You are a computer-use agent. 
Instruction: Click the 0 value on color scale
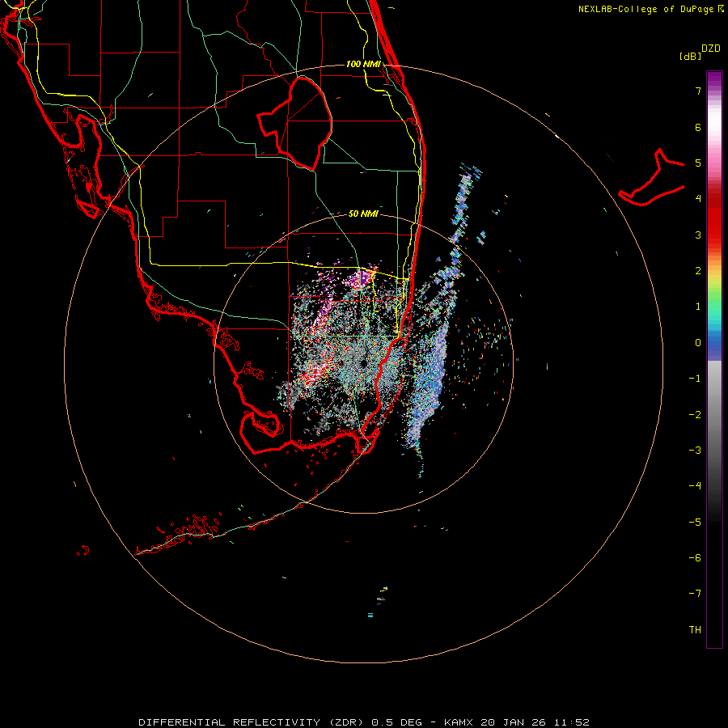(698, 343)
